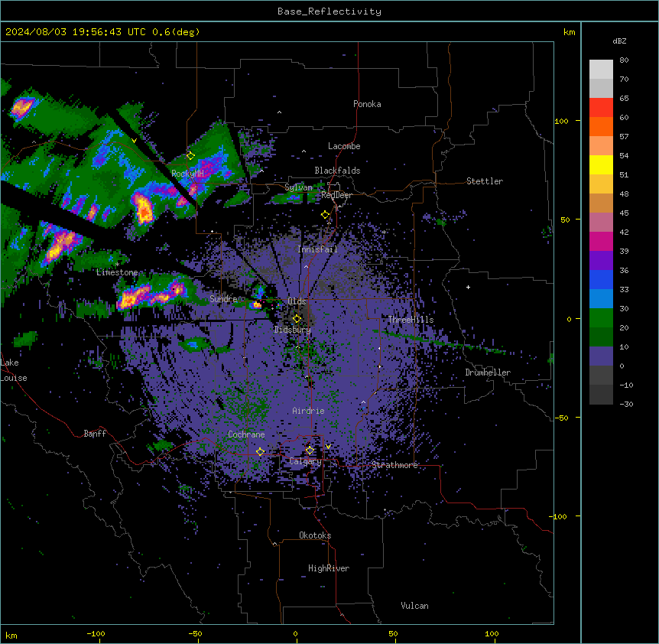
Task: Click the 0 tick on bottom distance axis
Action: (x=295, y=633)
